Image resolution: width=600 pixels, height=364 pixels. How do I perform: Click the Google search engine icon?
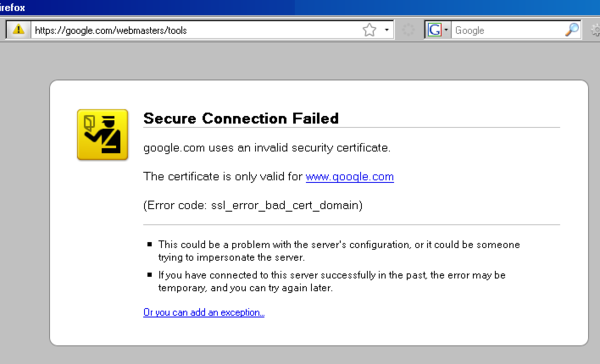pyautogui.click(x=435, y=30)
